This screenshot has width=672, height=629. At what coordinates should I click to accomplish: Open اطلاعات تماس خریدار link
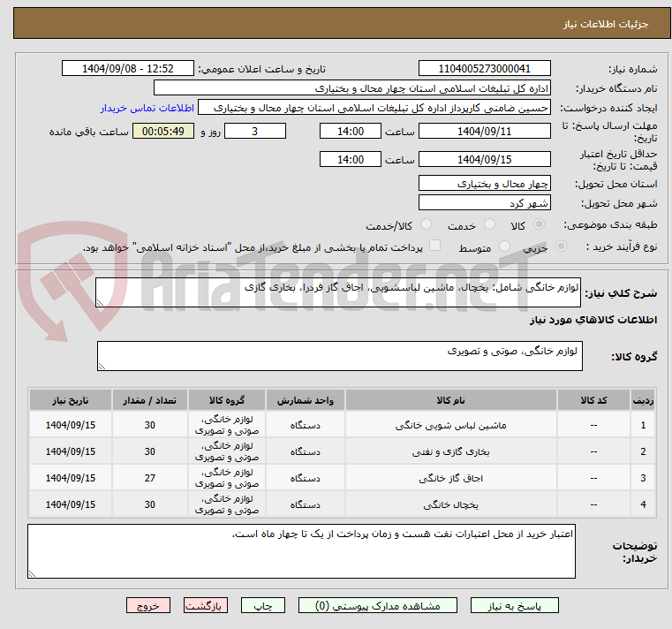click(147, 108)
